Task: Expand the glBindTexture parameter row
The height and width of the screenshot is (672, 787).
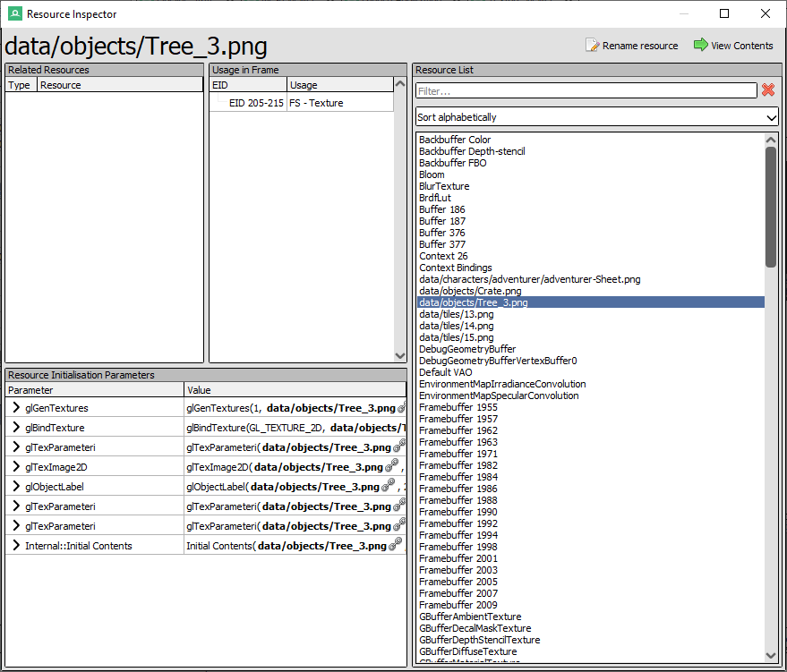Action: pos(16,428)
